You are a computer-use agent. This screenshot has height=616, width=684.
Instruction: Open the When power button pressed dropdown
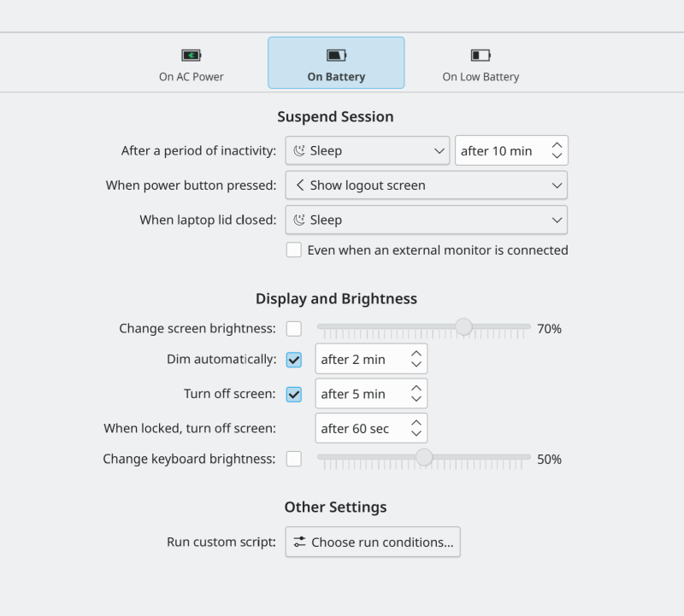(x=426, y=185)
